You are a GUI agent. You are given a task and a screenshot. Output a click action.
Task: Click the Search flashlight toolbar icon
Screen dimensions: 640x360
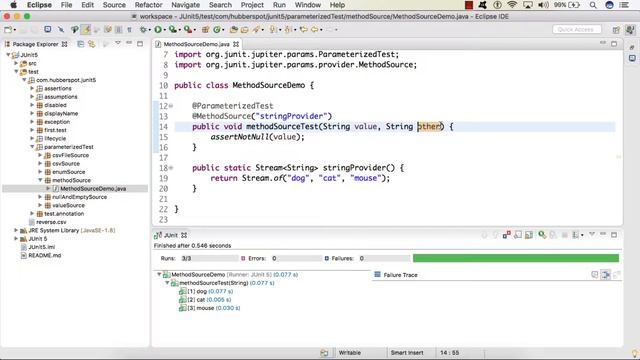[256, 29]
